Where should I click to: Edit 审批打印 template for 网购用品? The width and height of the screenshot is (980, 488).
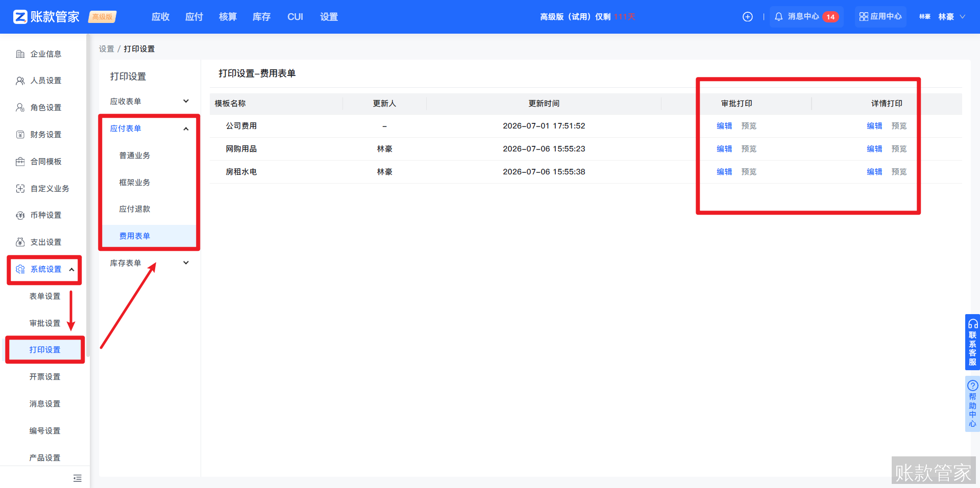pyautogui.click(x=724, y=149)
